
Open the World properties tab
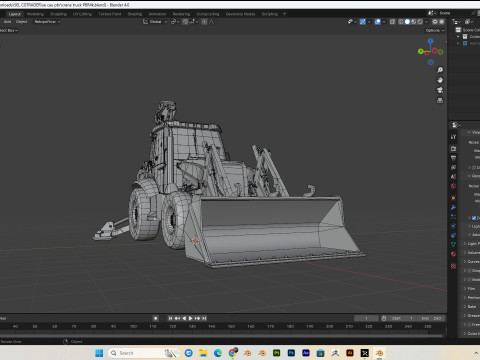coord(453,186)
